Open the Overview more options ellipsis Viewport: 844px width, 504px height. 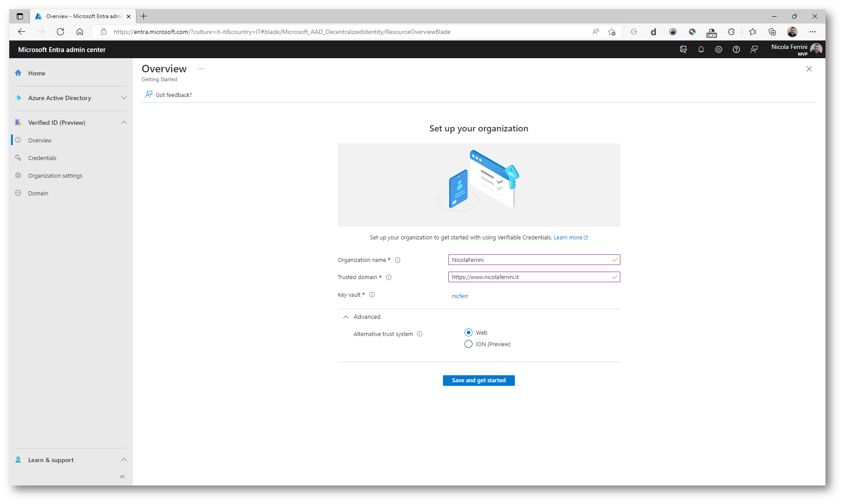tap(201, 69)
